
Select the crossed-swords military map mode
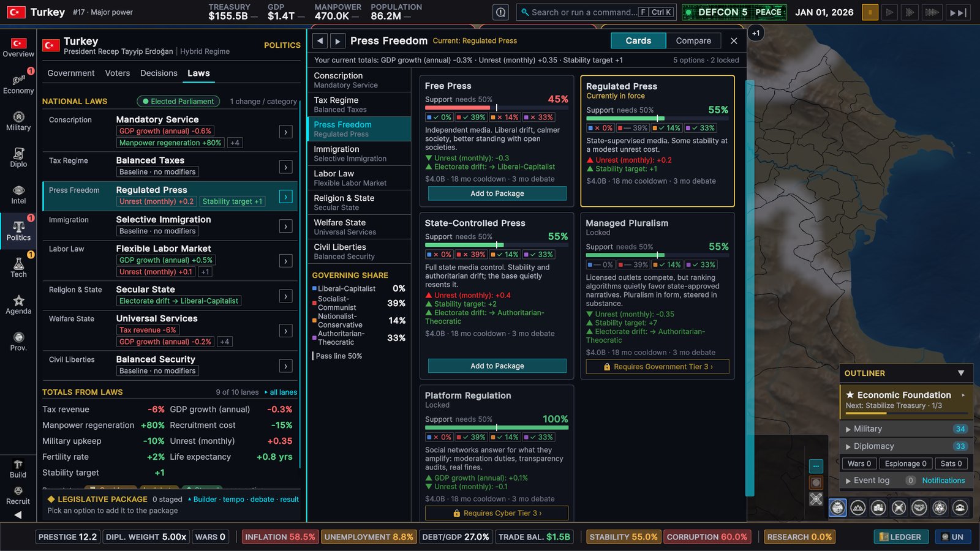(x=899, y=508)
